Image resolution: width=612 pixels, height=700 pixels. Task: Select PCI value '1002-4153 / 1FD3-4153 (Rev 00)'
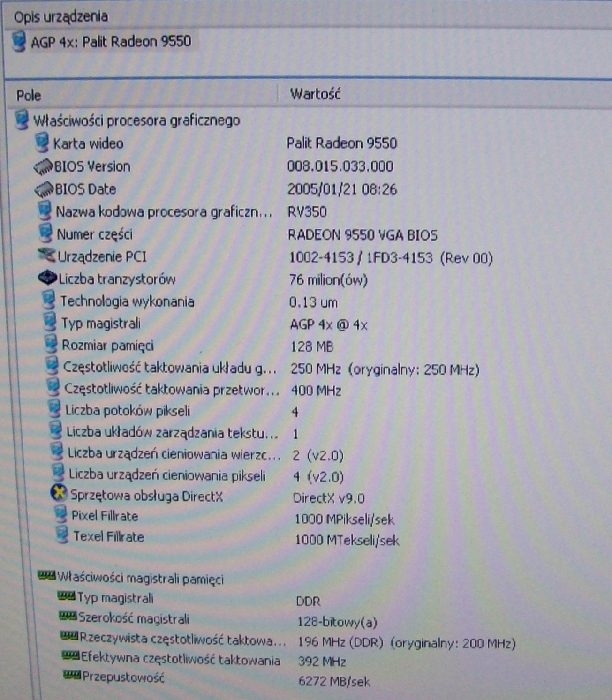point(391,258)
